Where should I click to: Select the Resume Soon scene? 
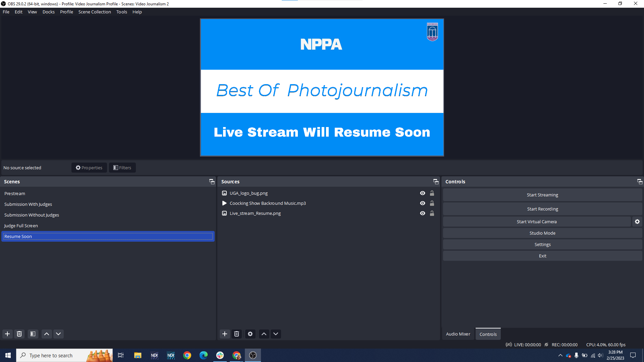(x=108, y=236)
